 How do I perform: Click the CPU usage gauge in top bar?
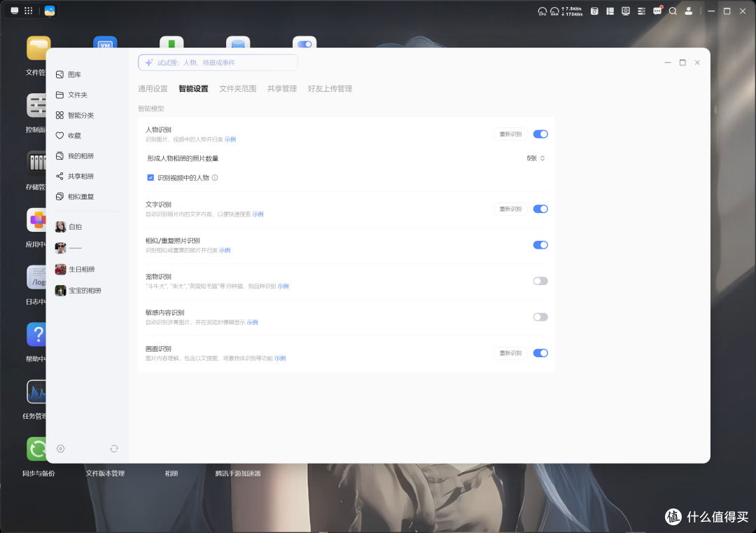(x=542, y=11)
